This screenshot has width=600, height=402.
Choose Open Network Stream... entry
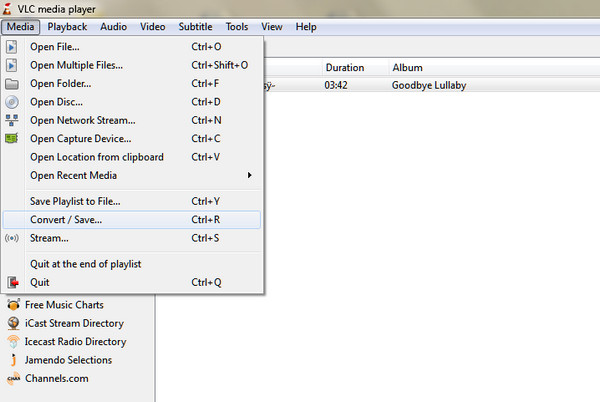pyautogui.click(x=132, y=120)
